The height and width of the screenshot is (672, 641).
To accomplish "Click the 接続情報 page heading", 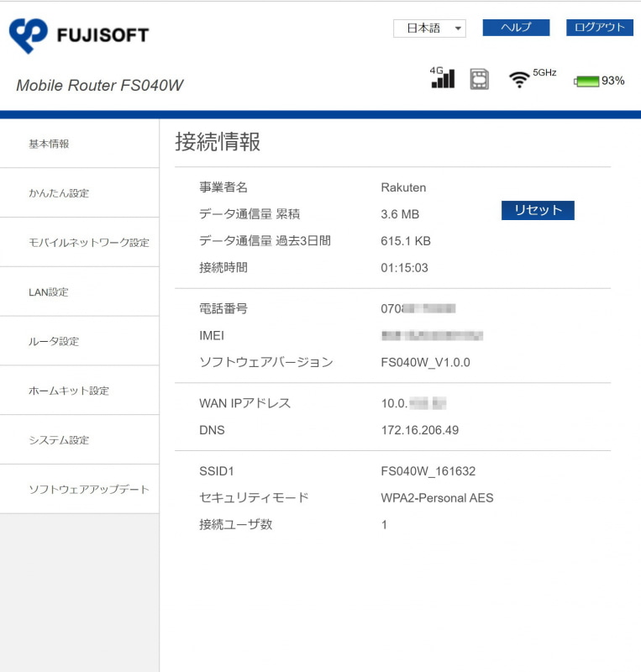I will click(218, 142).
